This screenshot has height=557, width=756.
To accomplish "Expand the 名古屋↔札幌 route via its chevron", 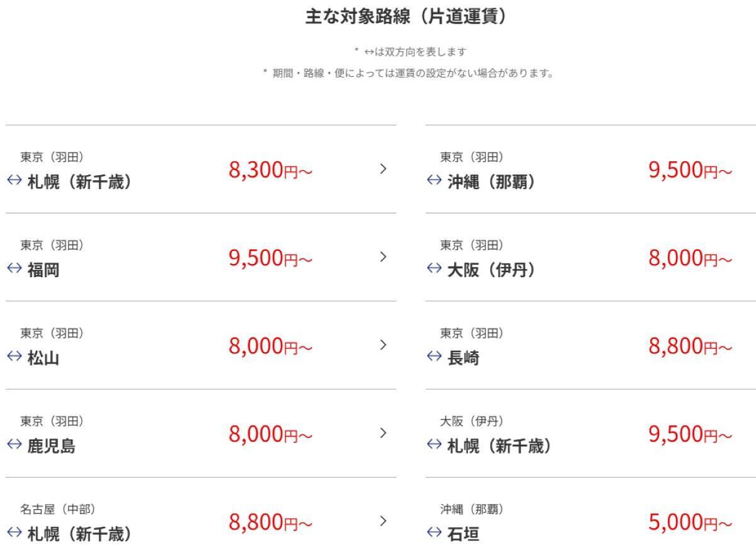I will pos(382,522).
